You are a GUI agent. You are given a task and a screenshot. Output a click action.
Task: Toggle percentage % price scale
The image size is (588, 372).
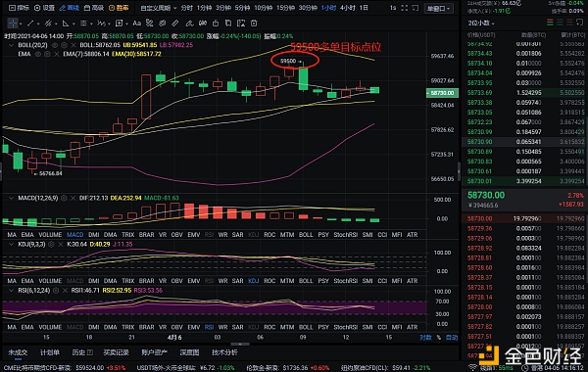pos(439,338)
